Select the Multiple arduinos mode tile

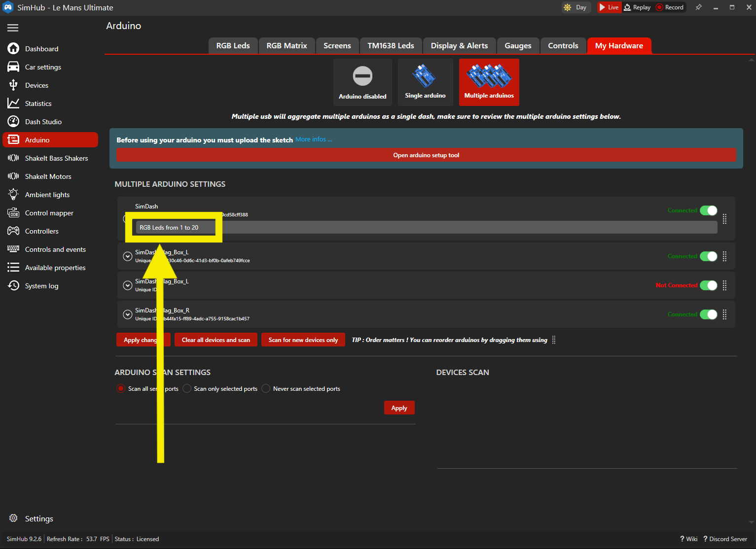click(x=489, y=82)
